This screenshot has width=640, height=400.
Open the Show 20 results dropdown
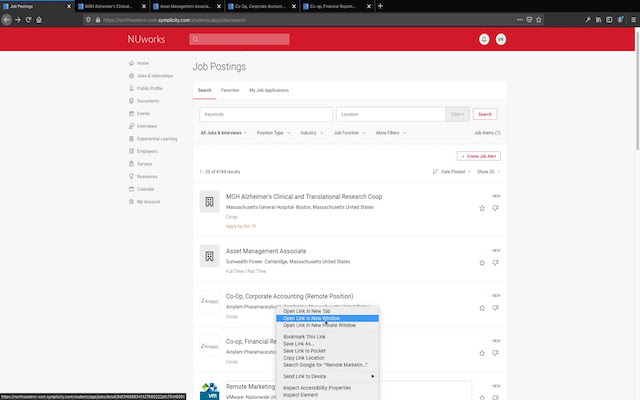pyautogui.click(x=489, y=172)
